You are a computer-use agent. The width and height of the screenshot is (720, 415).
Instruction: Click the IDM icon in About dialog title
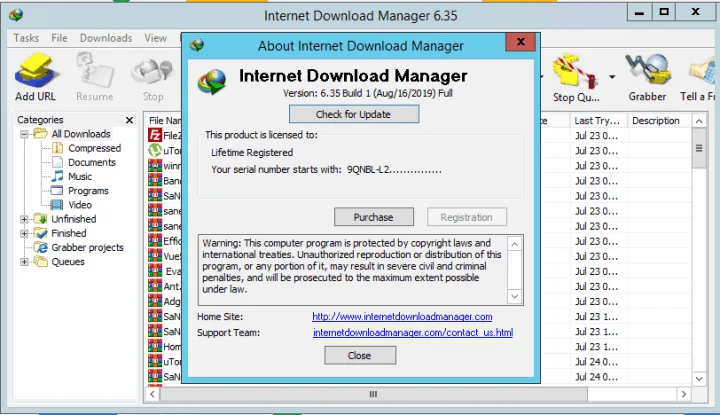click(x=197, y=45)
